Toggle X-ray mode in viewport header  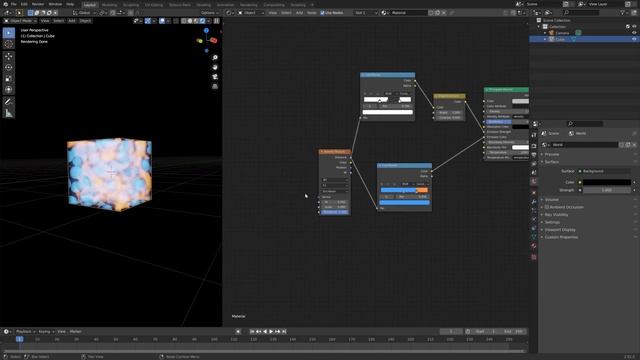tap(176, 21)
